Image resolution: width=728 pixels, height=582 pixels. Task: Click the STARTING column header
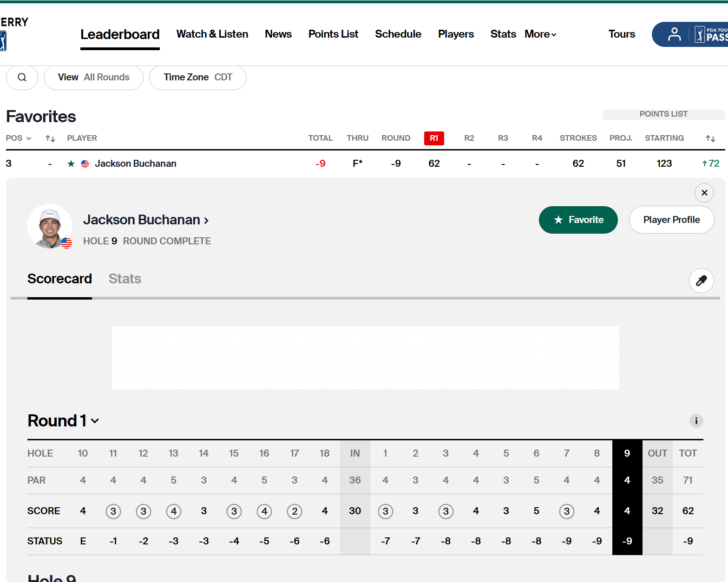(x=664, y=138)
